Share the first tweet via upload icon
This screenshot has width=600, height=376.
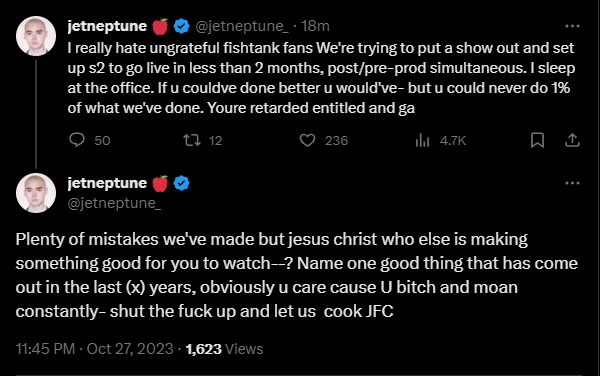572,140
